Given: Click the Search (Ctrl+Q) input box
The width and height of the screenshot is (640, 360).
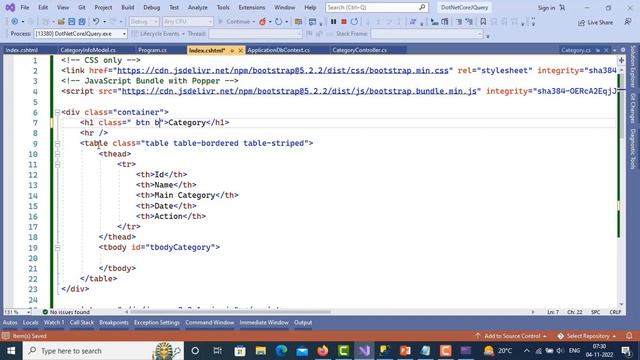Looking at the screenshot, I should point(376,7).
